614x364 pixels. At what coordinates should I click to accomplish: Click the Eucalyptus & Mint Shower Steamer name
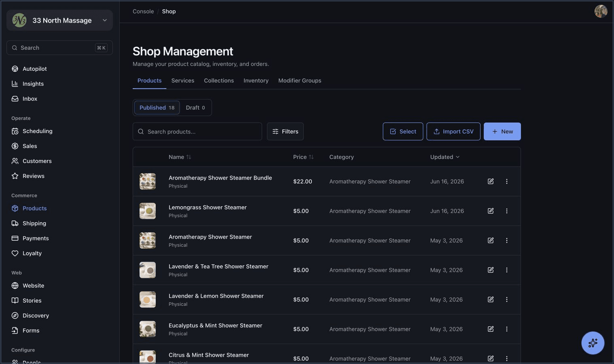[x=216, y=326]
